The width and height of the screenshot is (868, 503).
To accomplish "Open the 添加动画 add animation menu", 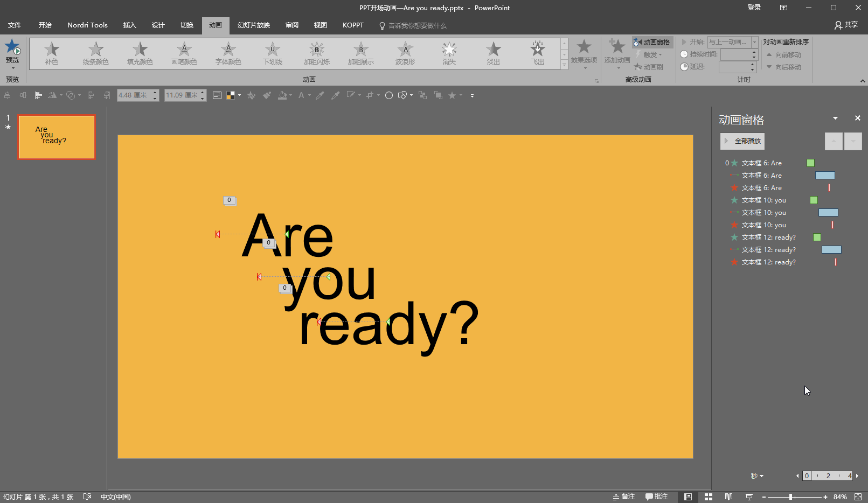I will (x=617, y=54).
